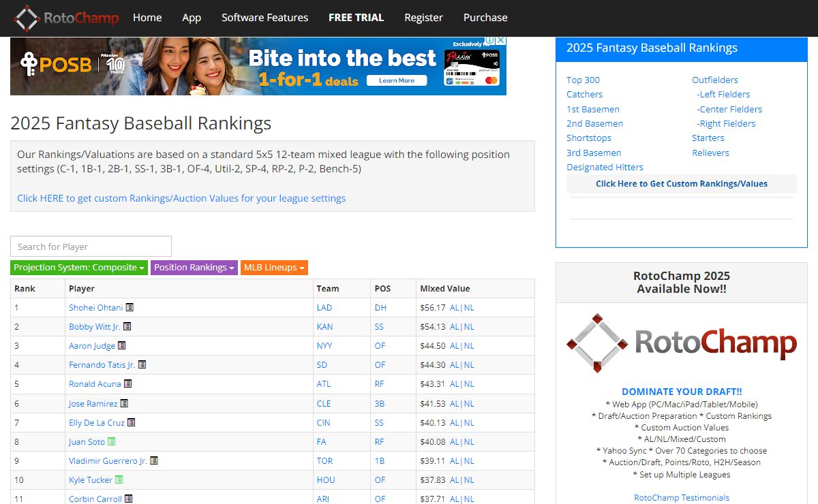Open Shortstops rankings link
818x504 pixels.
(589, 138)
